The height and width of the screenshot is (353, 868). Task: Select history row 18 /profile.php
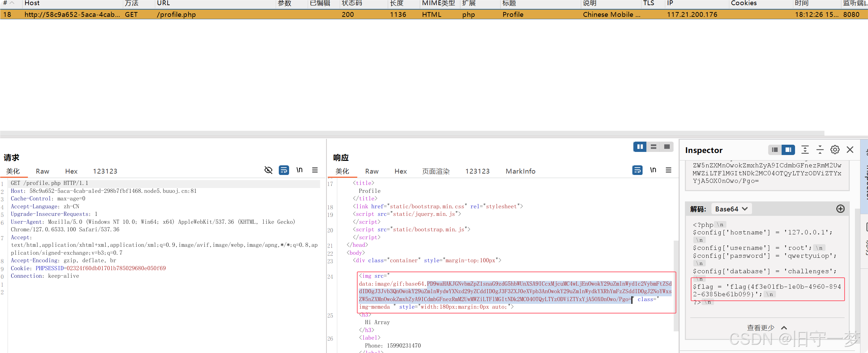coord(434,14)
